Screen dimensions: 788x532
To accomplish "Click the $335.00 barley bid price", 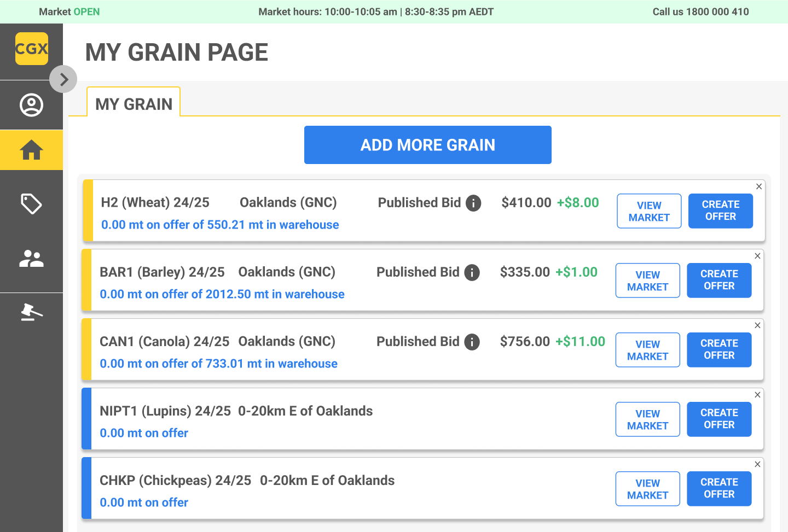I will point(525,272).
